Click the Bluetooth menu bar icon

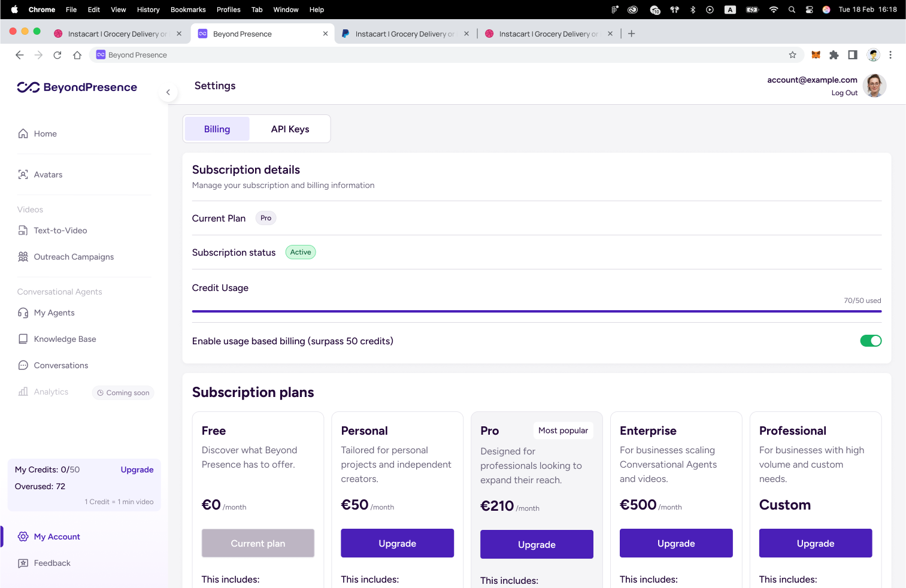(693, 10)
